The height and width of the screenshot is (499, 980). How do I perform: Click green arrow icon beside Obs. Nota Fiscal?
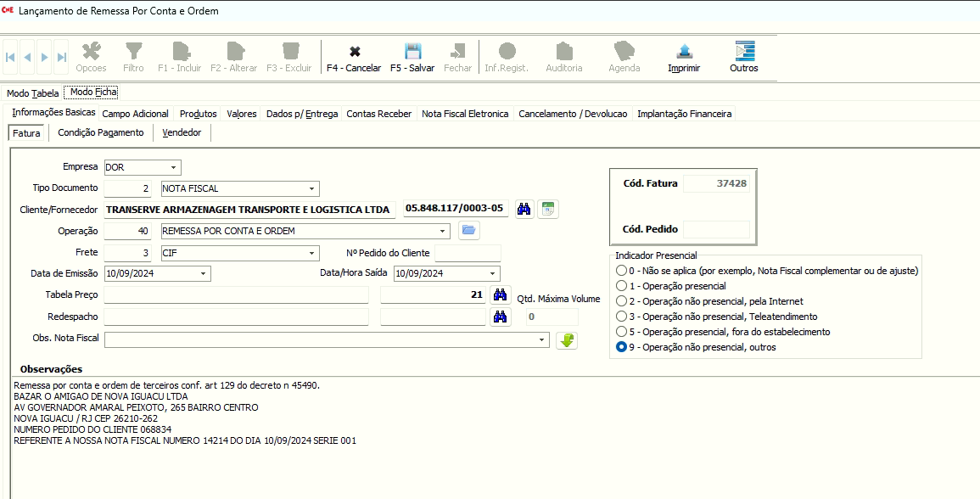tap(567, 339)
